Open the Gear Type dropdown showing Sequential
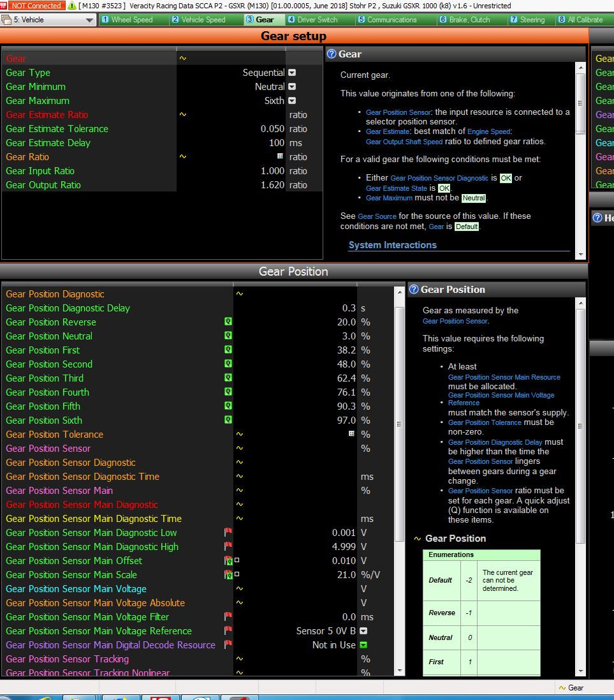Screen dimensions: 614x700 tap(292, 72)
